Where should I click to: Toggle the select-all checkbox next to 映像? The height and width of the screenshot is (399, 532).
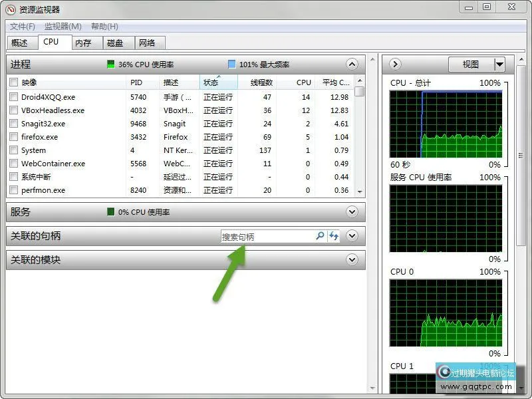click(x=13, y=82)
